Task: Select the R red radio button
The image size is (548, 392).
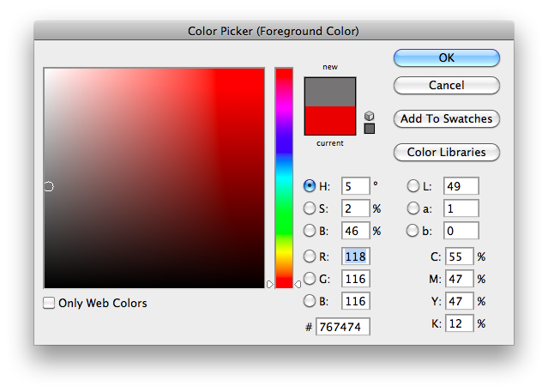Action: coord(310,256)
